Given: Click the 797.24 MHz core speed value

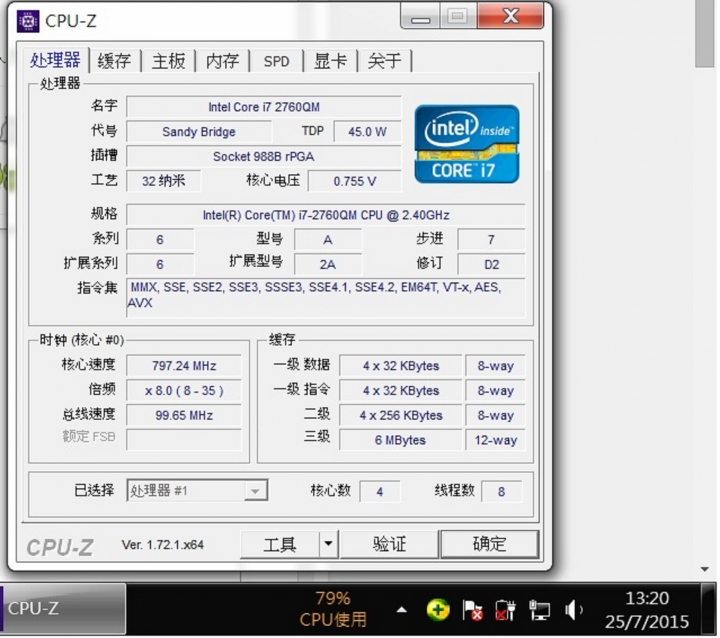Looking at the screenshot, I should pos(184,366).
